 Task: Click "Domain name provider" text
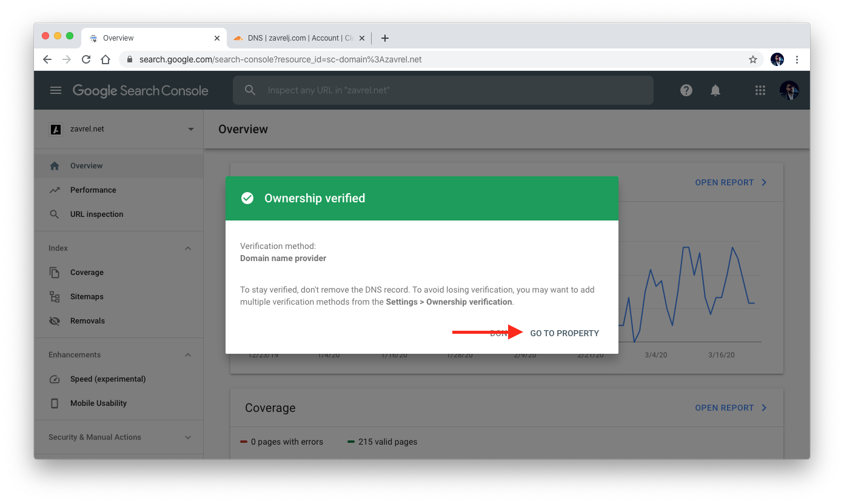[x=283, y=258]
